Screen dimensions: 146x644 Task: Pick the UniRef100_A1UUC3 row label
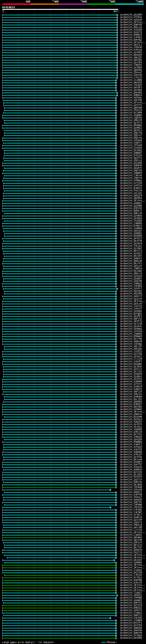tap(131, 254)
